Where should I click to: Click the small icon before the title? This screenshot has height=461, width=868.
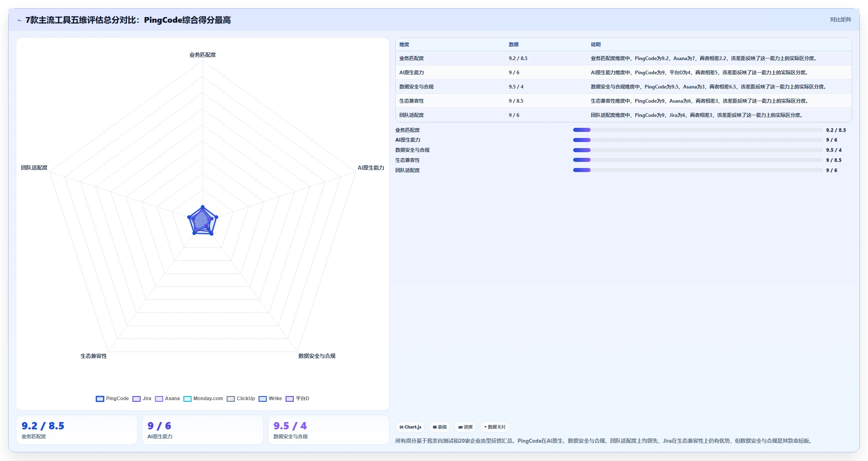click(19, 20)
